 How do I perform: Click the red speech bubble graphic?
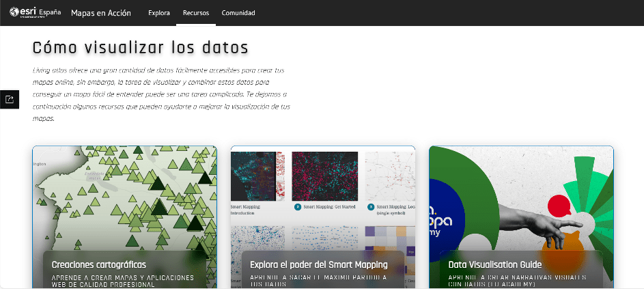(x=559, y=205)
